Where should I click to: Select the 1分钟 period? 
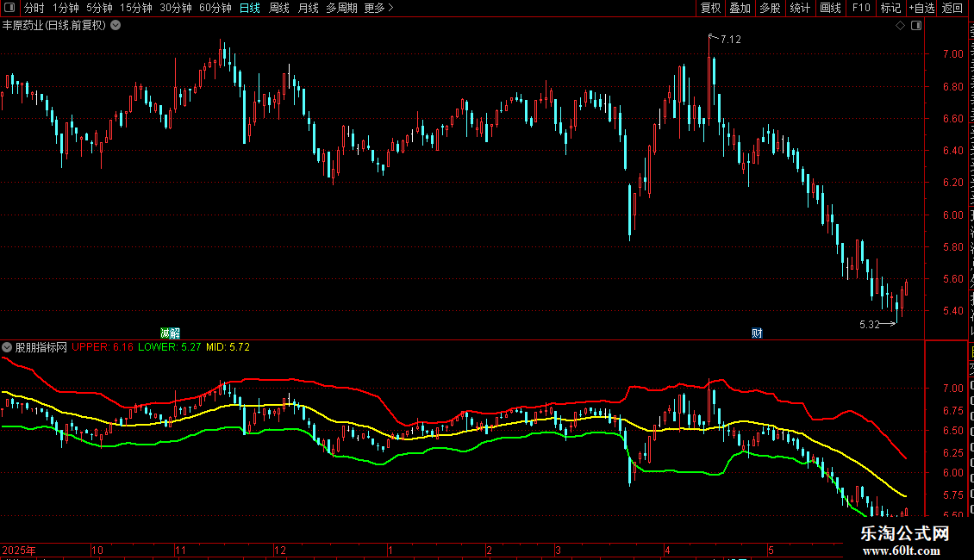coord(66,8)
